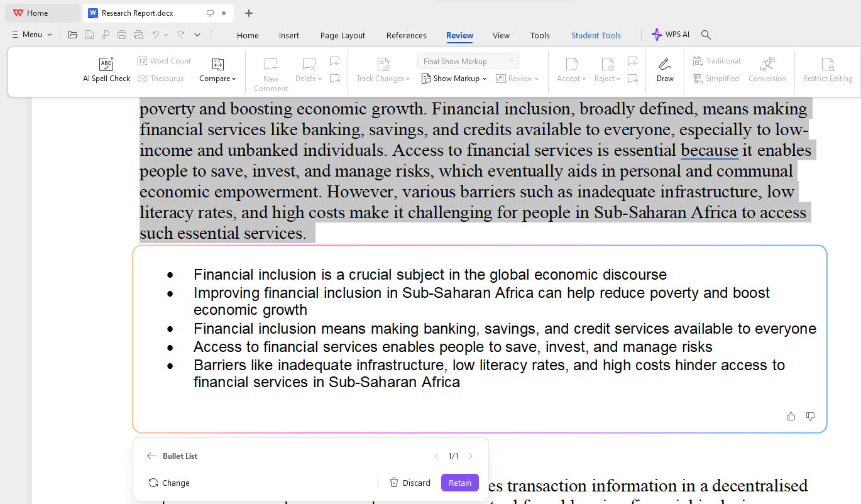The width and height of the screenshot is (861, 504).
Task: Go to the next comment
Action: (x=335, y=79)
